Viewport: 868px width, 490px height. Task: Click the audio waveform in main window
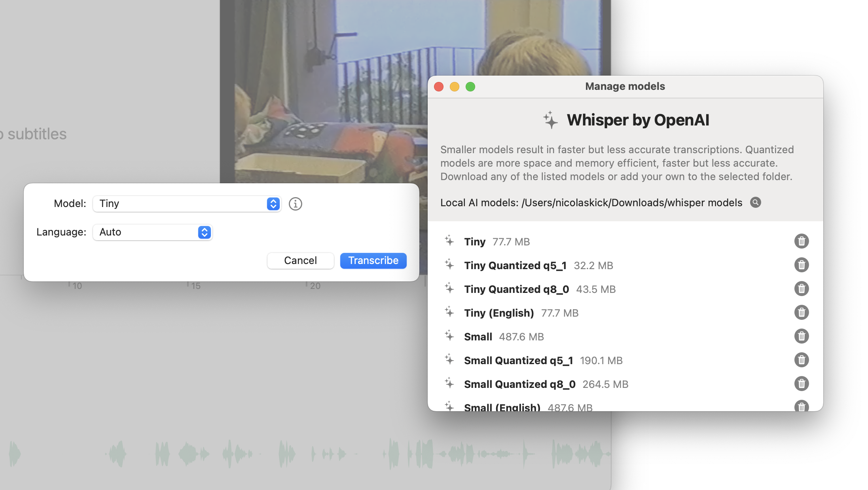click(305, 454)
